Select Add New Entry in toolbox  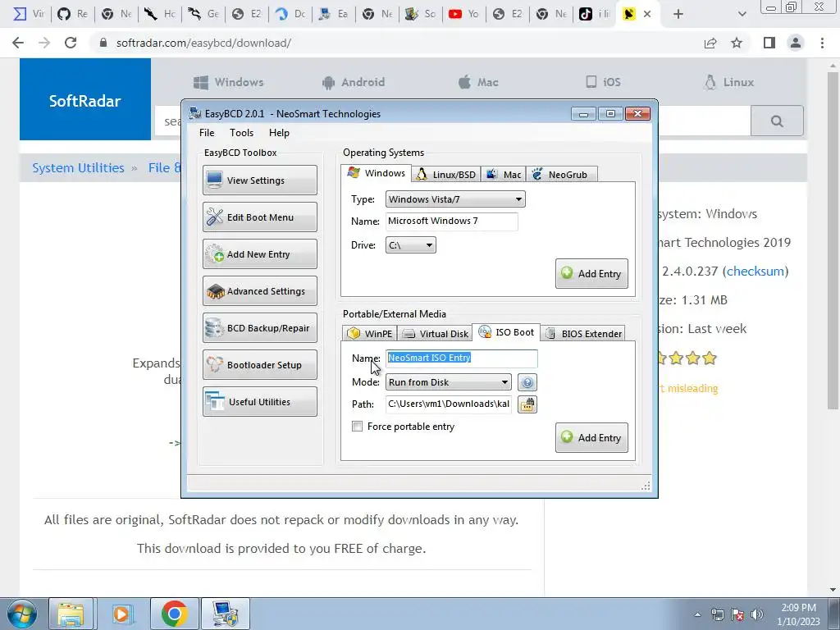click(x=260, y=254)
